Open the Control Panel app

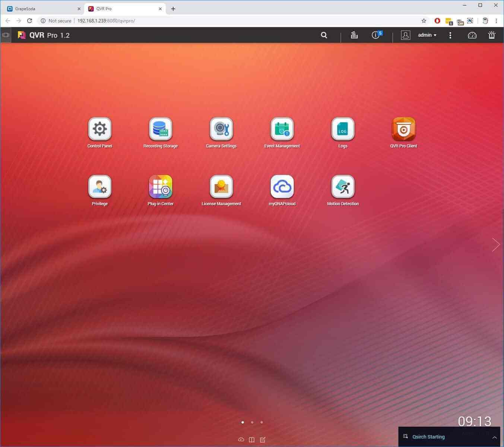pyautogui.click(x=99, y=129)
